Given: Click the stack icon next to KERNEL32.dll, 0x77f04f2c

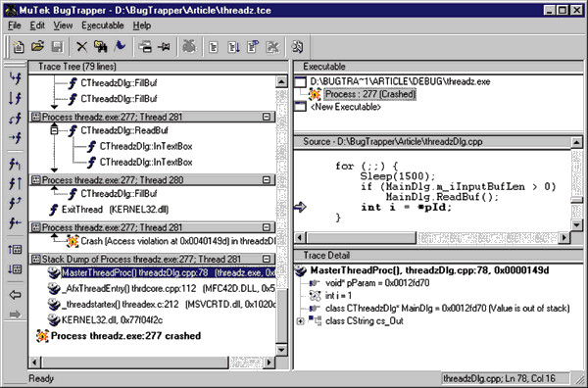Looking at the screenshot, I should coord(54,319).
